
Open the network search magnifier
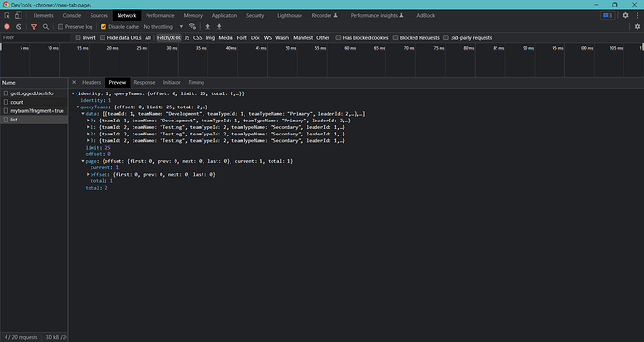coord(46,27)
